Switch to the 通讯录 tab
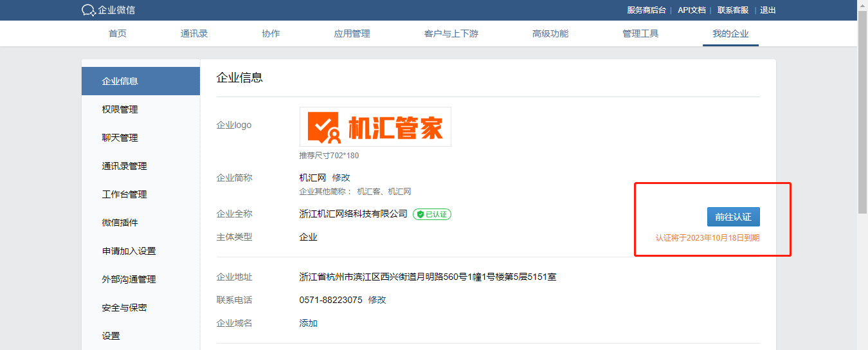The width and height of the screenshot is (868, 350). coord(194,33)
